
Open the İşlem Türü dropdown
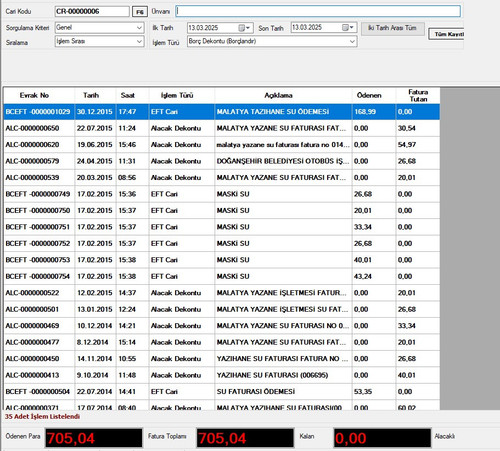point(352,41)
